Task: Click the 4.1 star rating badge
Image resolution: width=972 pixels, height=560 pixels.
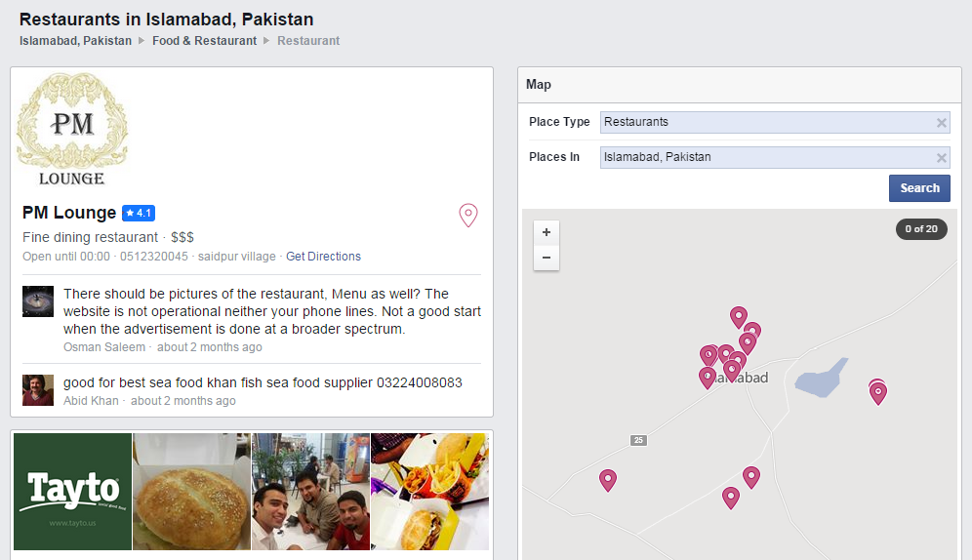Action: [139, 213]
